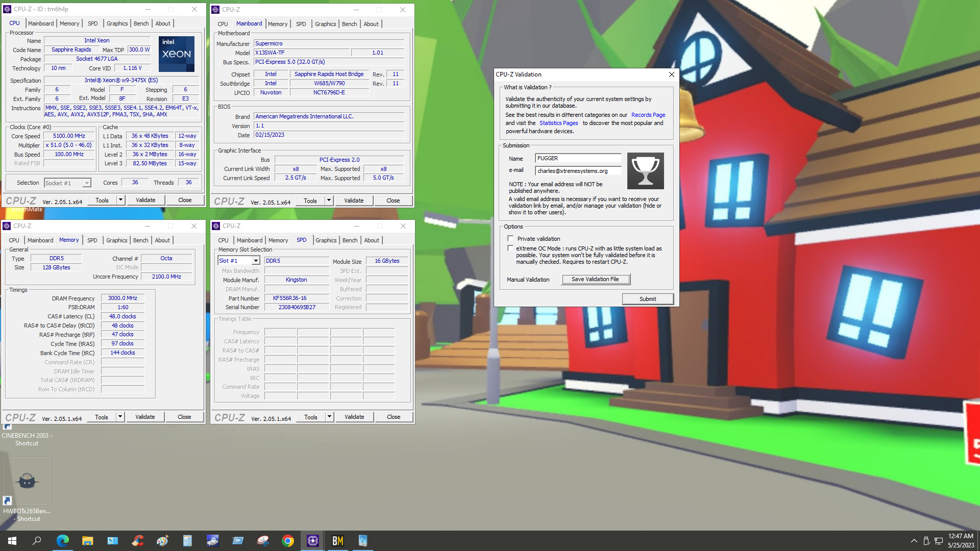The width and height of the screenshot is (980, 551).
Task: Close the CPU-Z Validation dialog
Action: pos(672,74)
